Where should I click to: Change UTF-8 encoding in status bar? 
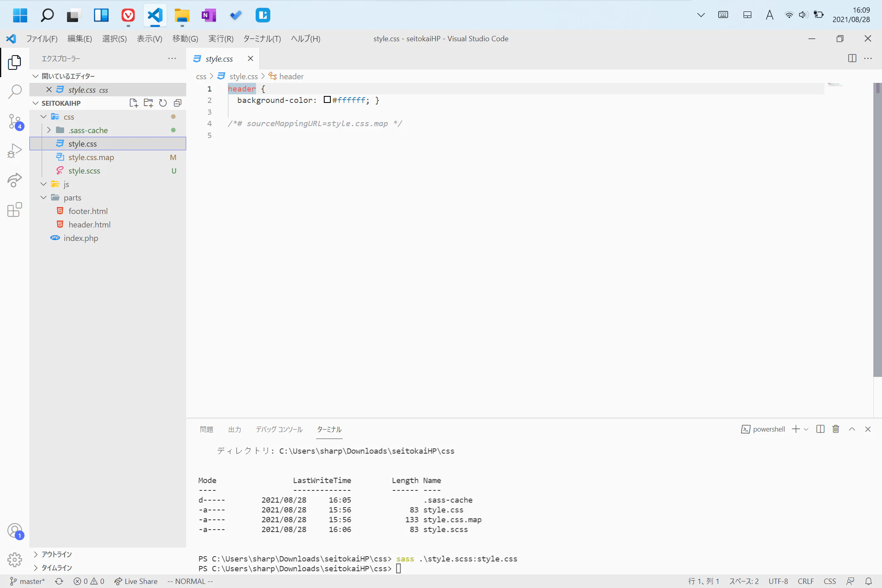778,581
